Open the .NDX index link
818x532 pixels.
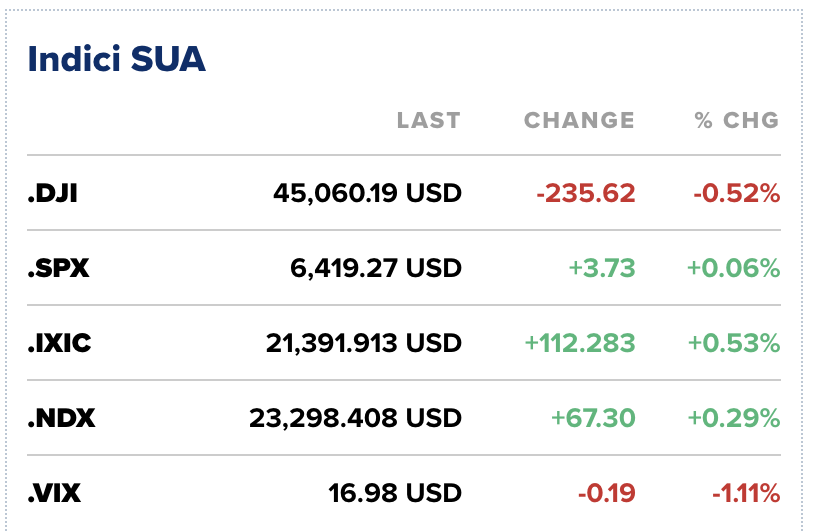tap(61, 418)
